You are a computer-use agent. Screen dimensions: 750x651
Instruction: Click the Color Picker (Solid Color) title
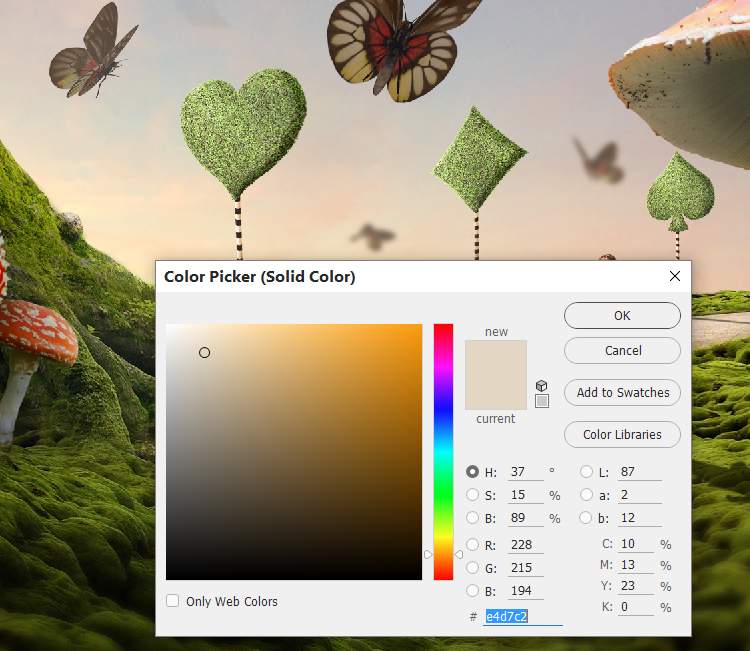(x=260, y=277)
